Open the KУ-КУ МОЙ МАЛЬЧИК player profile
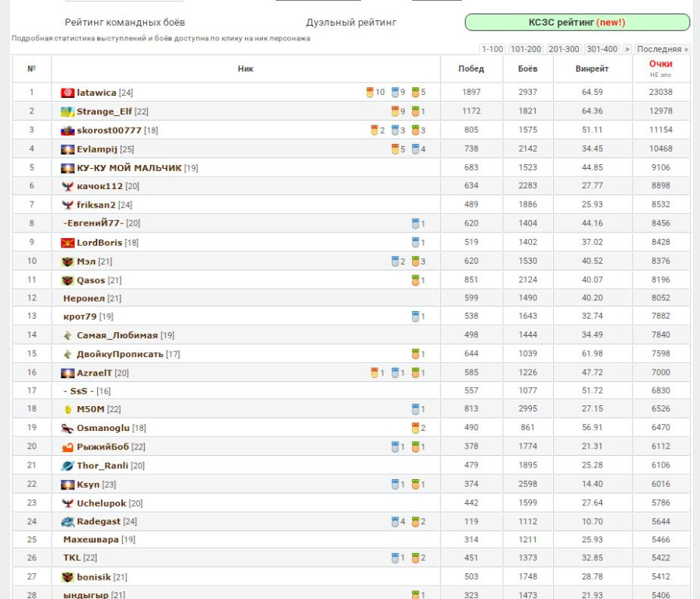 pos(128,167)
